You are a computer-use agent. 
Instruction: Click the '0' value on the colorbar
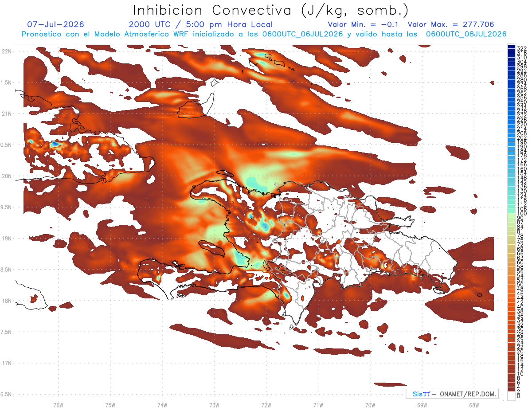pos(519,397)
